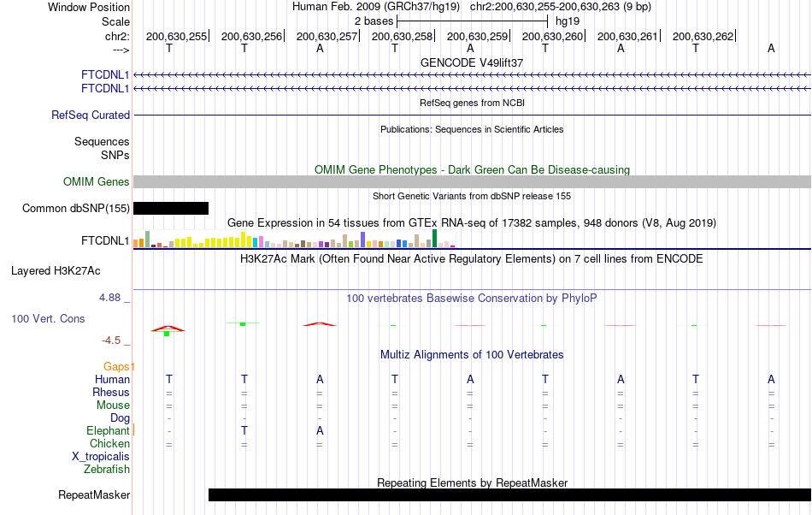Click the OMIM Genes gray bar
This screenshot has height=515, width=812.
click(473, 181)
